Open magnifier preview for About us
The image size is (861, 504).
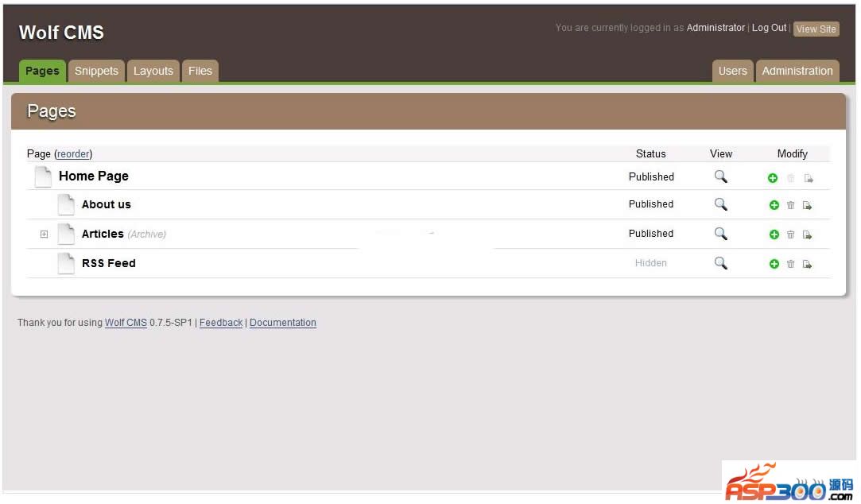pos(720,204)
